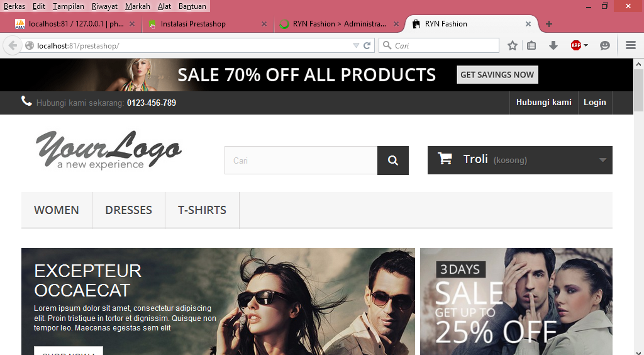
Task: Open the Markah menu
Action: 138,6
